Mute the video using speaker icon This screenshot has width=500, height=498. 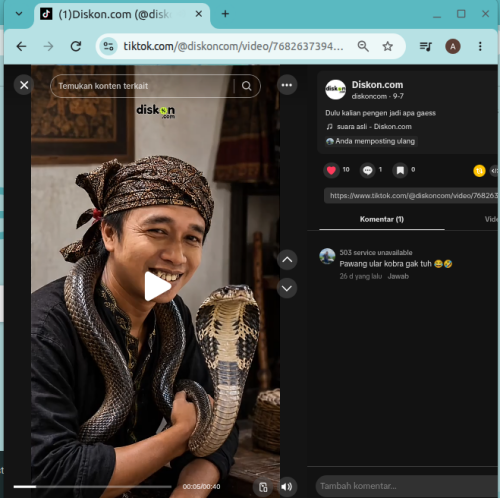click(287, 487)
